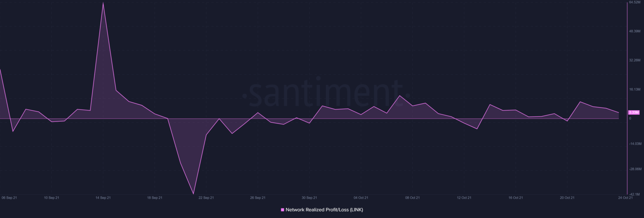Screen dimensions: 644x218
Task: Click the -42.1M y-axis label
Action: pyautogui.click(x=634, y=195)
